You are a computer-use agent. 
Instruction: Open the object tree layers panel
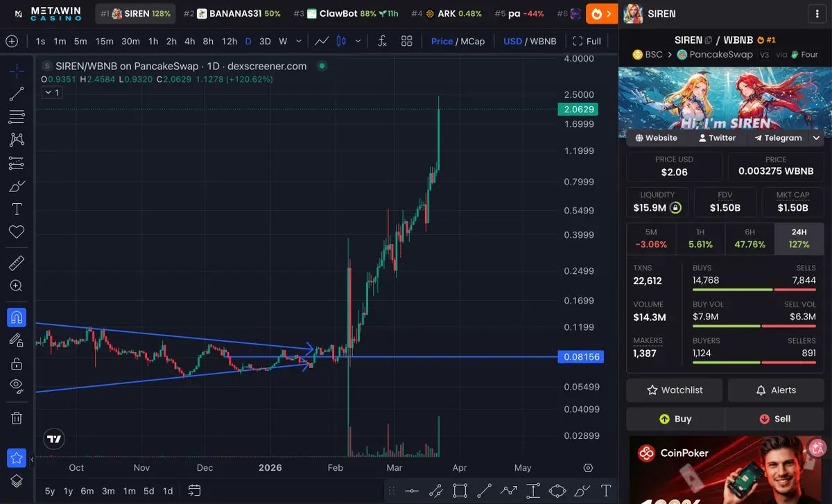tap(17, 480)
